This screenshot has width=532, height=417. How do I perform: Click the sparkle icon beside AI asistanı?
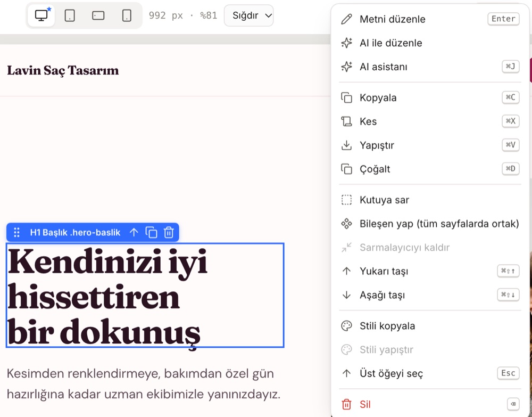346,67
